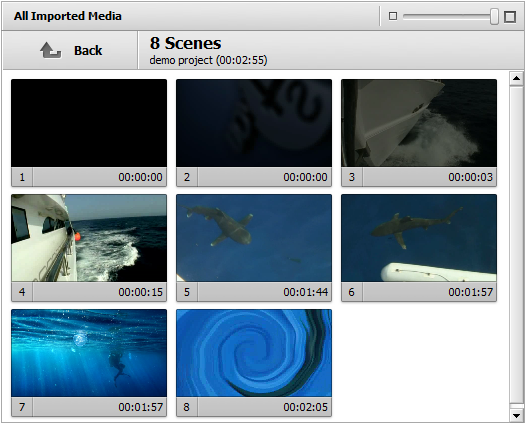Select scene 4 boat wake thumbnail

coord(89,238)
